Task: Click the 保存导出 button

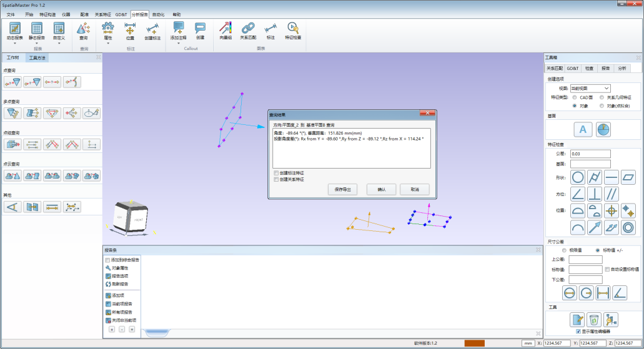Action: click(x=343, y=189)
